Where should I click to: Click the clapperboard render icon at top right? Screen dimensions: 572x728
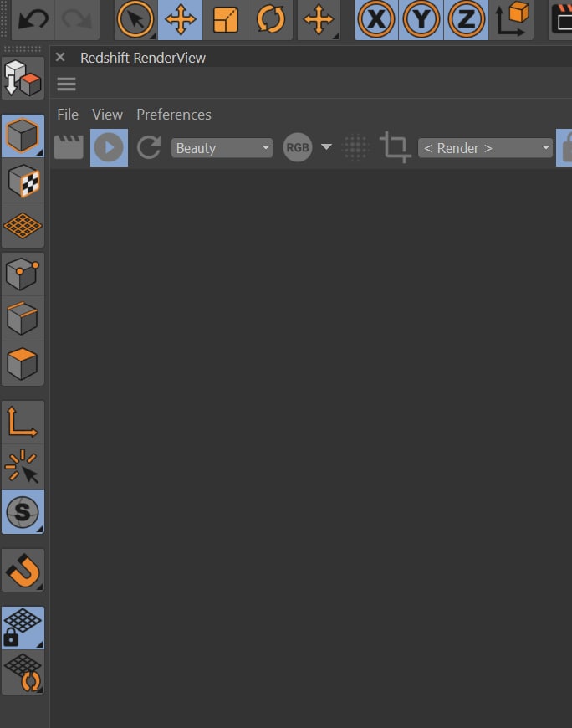[x=561, y=19]
